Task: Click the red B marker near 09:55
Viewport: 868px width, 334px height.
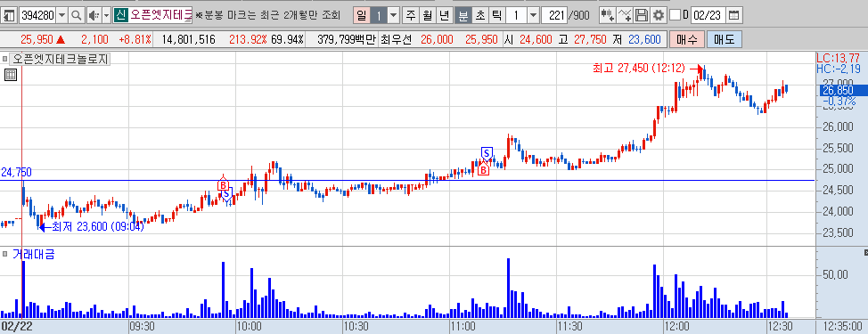Action: [x=223, y=184]
